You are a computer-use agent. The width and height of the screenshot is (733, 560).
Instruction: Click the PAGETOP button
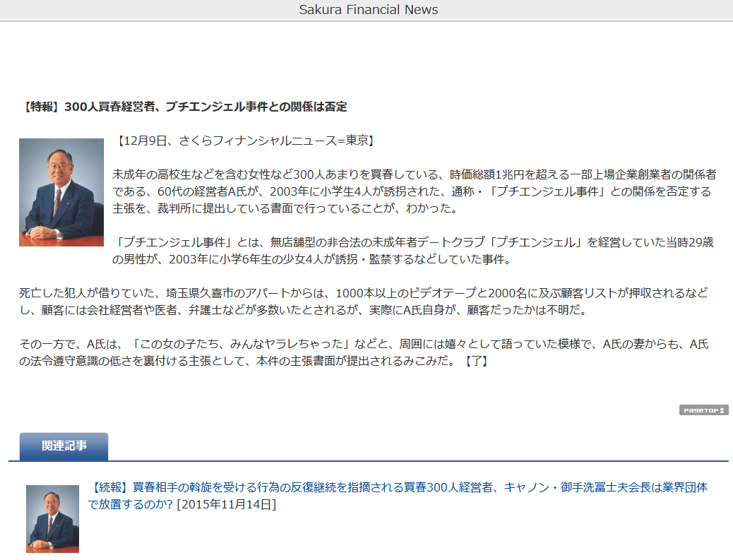(x=703, y=410)
